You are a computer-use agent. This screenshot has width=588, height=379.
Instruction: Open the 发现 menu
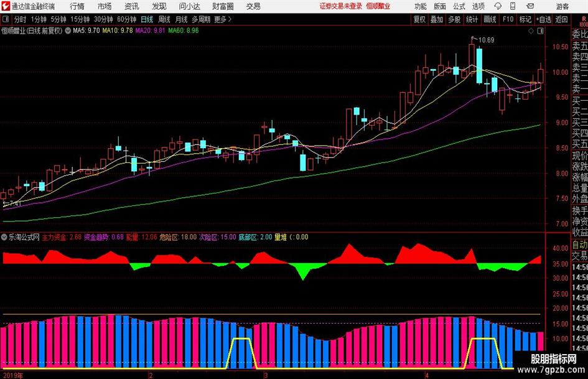pyautogui.click(x=159, y=6)
